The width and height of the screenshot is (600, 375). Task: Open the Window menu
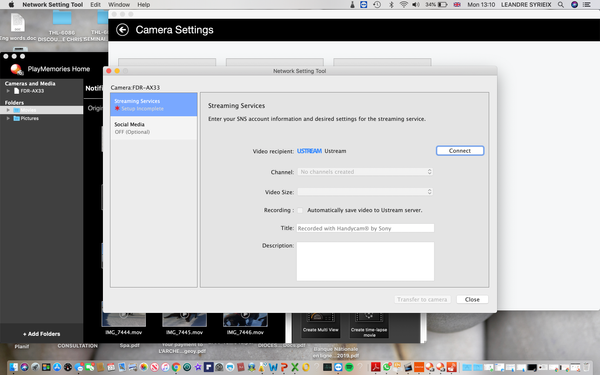pyautogui.click(x=119, y=5)
